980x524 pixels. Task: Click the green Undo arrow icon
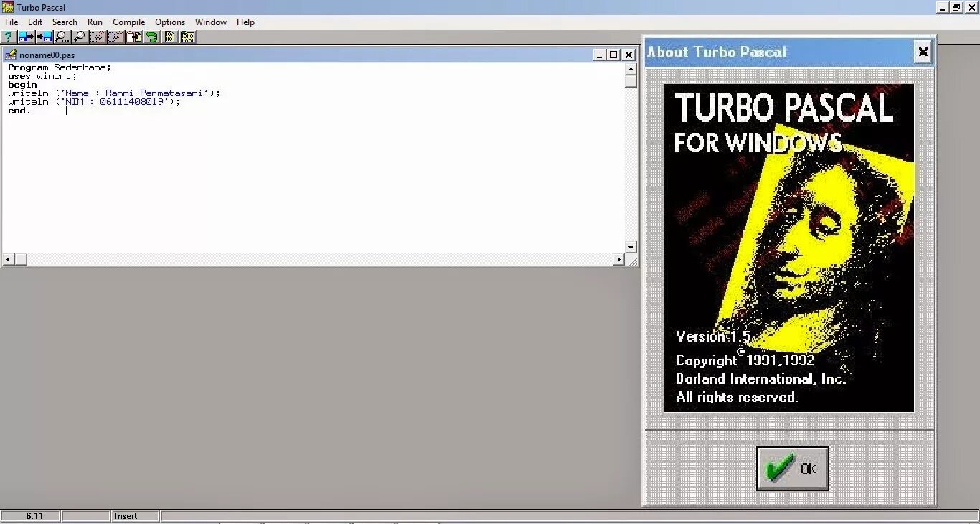[152, 37]
